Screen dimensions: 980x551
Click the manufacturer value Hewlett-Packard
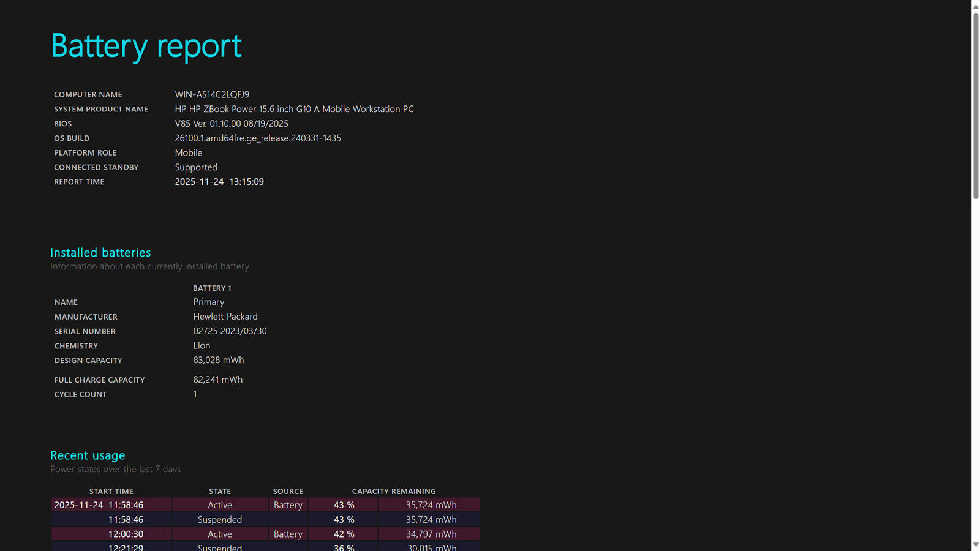coord(225,317)
